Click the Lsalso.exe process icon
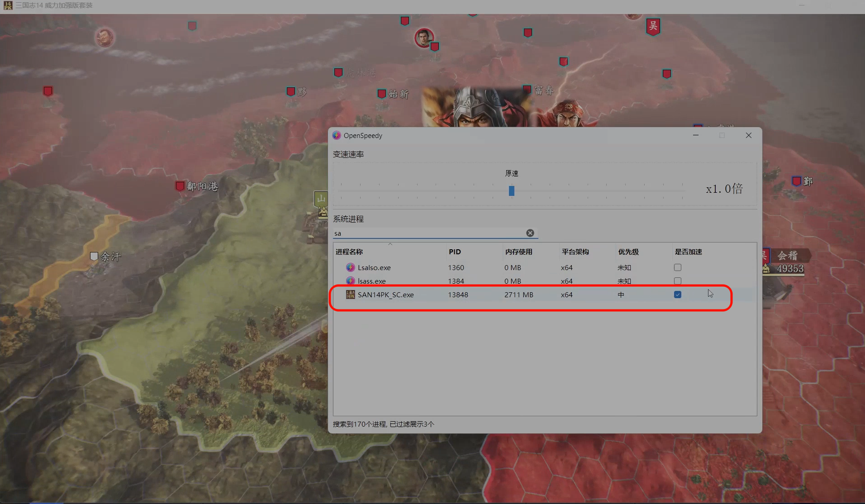The height and width of the screenshot is (504, 865). click(x=350, y=267)
